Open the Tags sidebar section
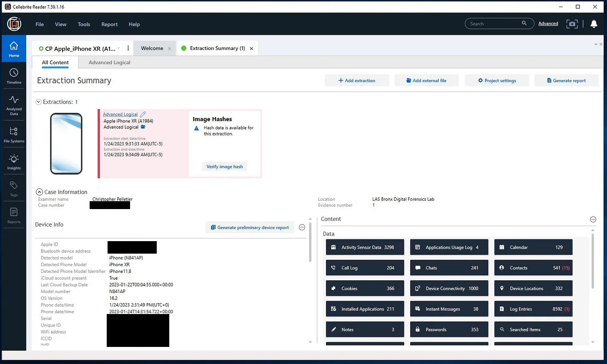The height and width of the screenshot is (364, 607). pyautogui.click(x=14, y=189)
